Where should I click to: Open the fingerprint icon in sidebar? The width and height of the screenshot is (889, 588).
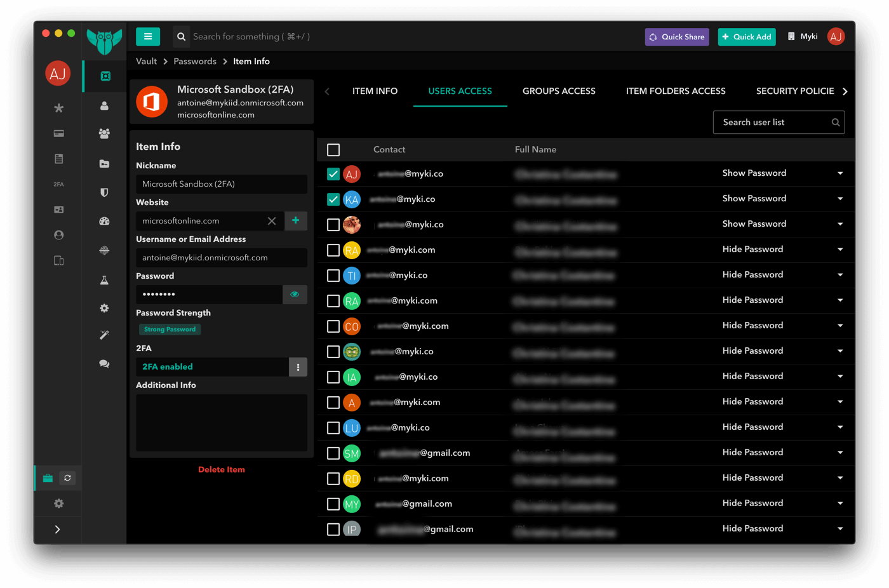(x=104, y=250)
